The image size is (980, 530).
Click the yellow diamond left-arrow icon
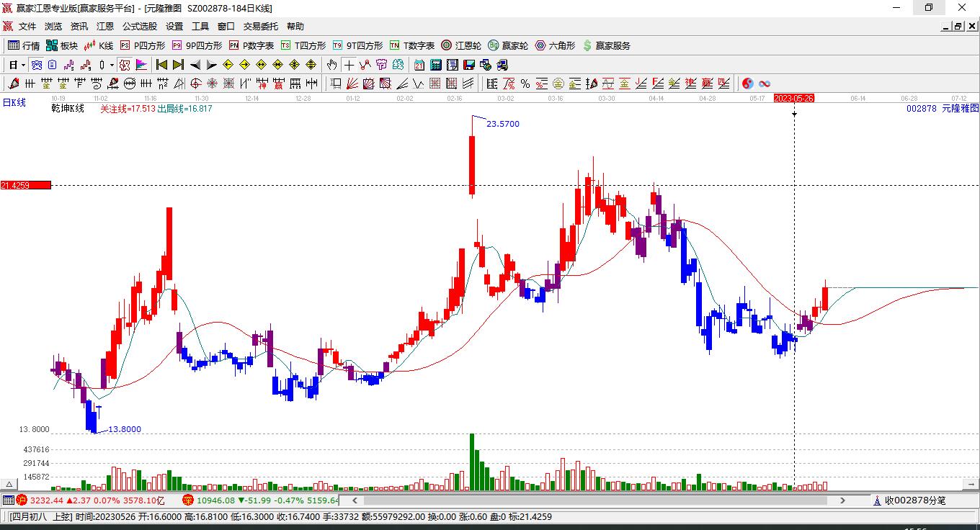[x=228, y=65]
